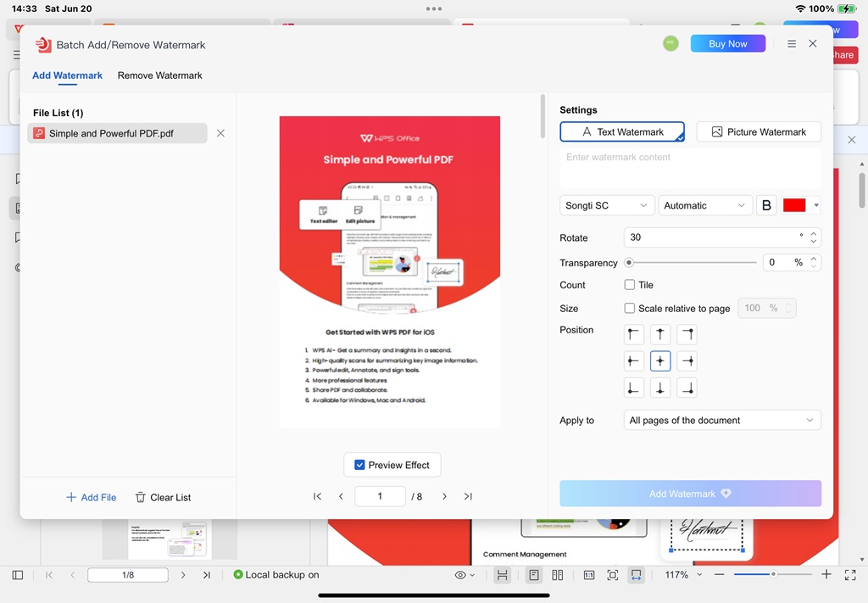868x603 pixels.
Task: Remove Simple and Powerful PDF.pdf from list
Action: 220,133
